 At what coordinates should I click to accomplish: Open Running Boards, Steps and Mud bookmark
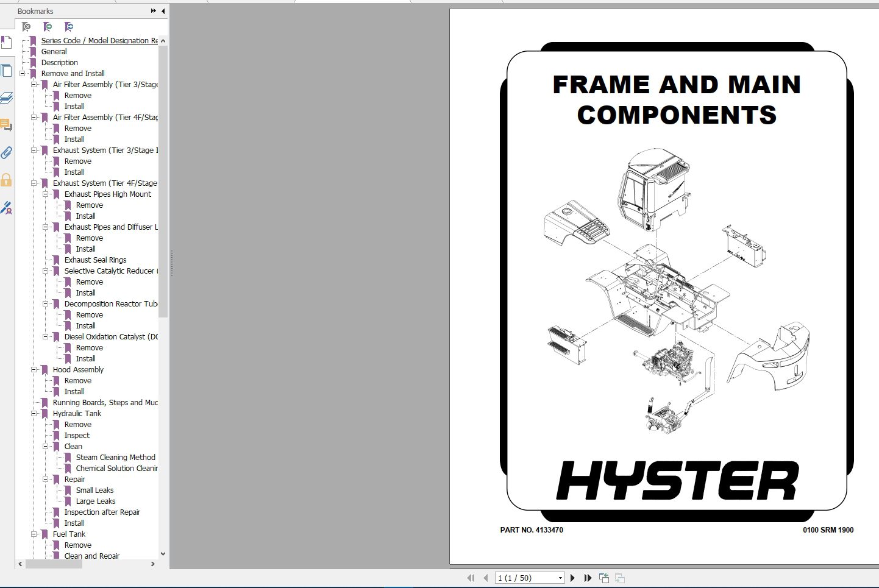(105, 403)
